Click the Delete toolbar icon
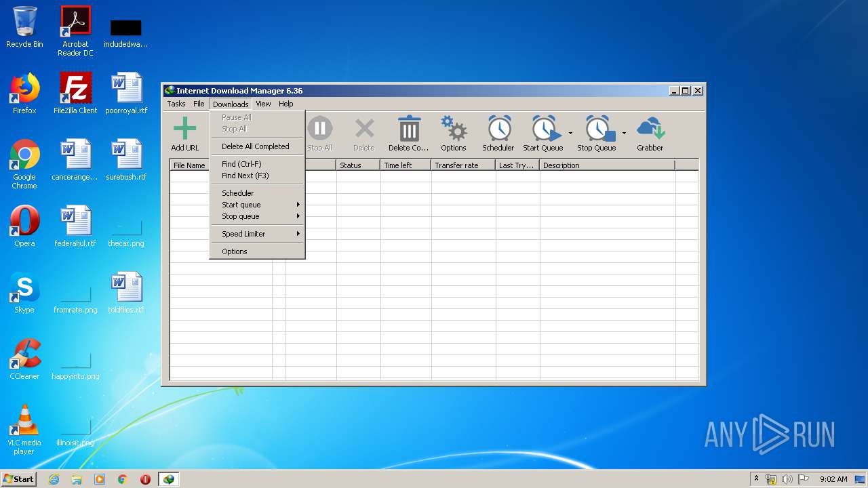This screenshot has width=868, height=488. [x=364, y=134]
